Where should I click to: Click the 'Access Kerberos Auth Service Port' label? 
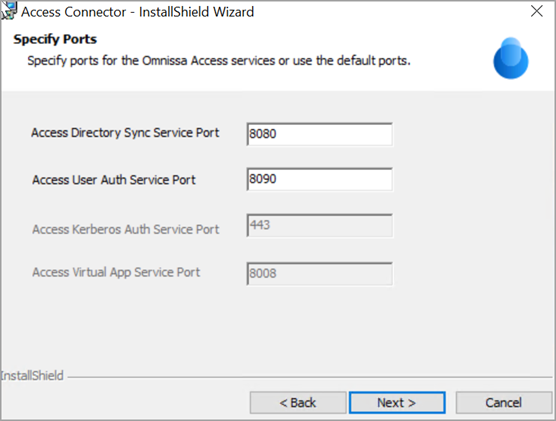click(x=126, y=229)
